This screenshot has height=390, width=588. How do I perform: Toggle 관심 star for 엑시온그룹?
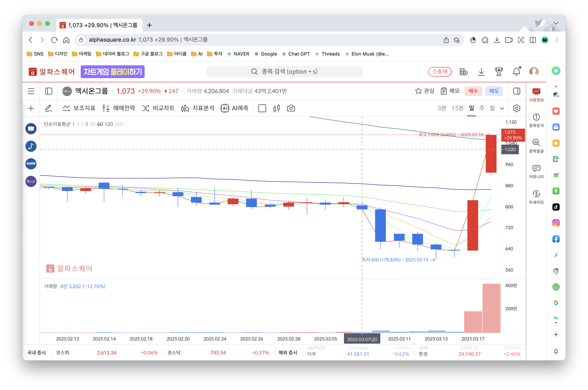pos(424,91)
